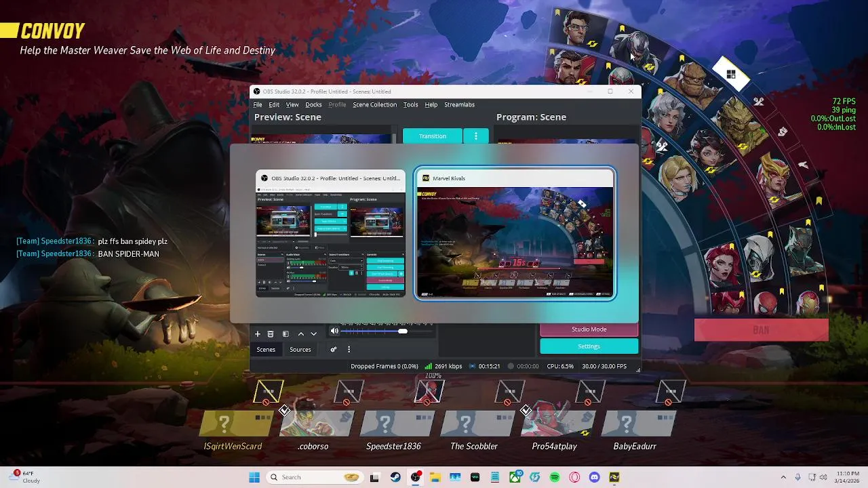This screenshot has height=488, width=868.
Task: Click chat message BAN SPIDER-MAN
Action: coord(128,254)
